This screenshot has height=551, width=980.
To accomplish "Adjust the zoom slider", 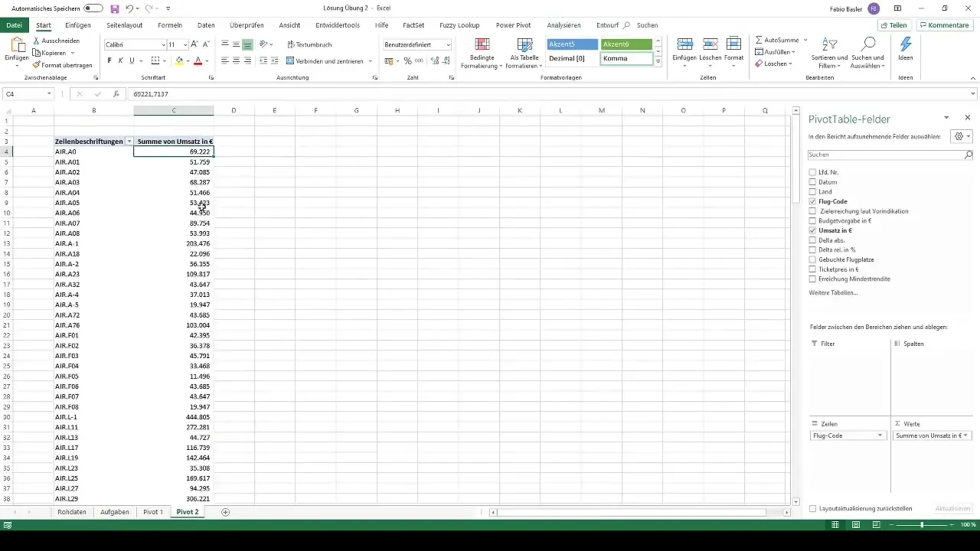I will point(922,525).
